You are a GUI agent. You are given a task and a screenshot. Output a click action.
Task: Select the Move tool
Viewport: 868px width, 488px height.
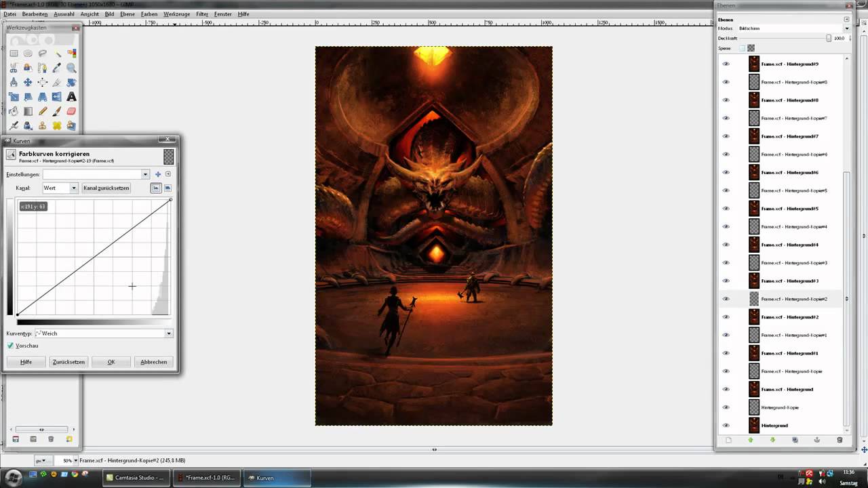(x=28, y=83)
